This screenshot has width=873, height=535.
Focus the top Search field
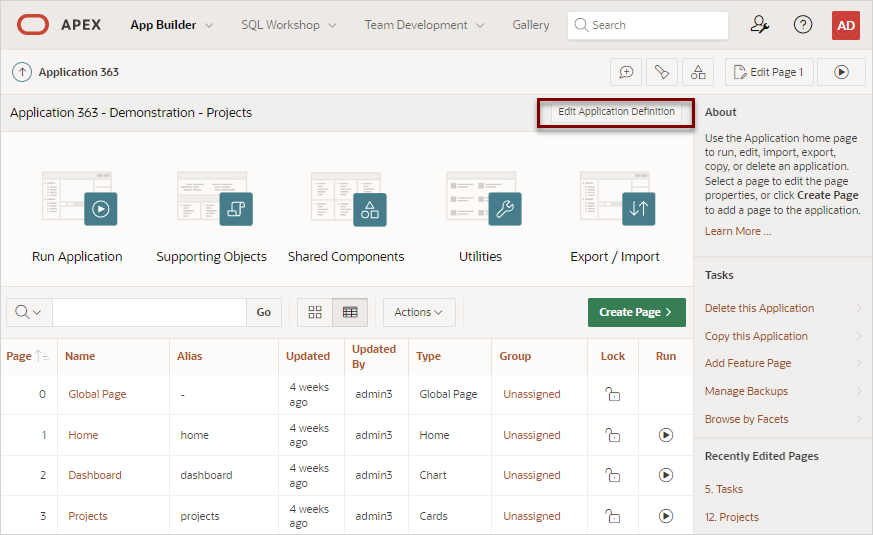point(648,25)
